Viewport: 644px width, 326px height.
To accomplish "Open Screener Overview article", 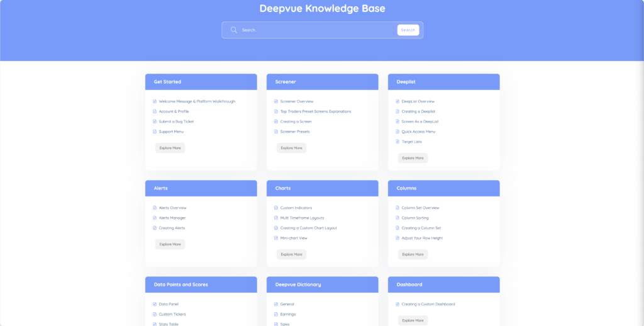I will [x=297, y=101].
